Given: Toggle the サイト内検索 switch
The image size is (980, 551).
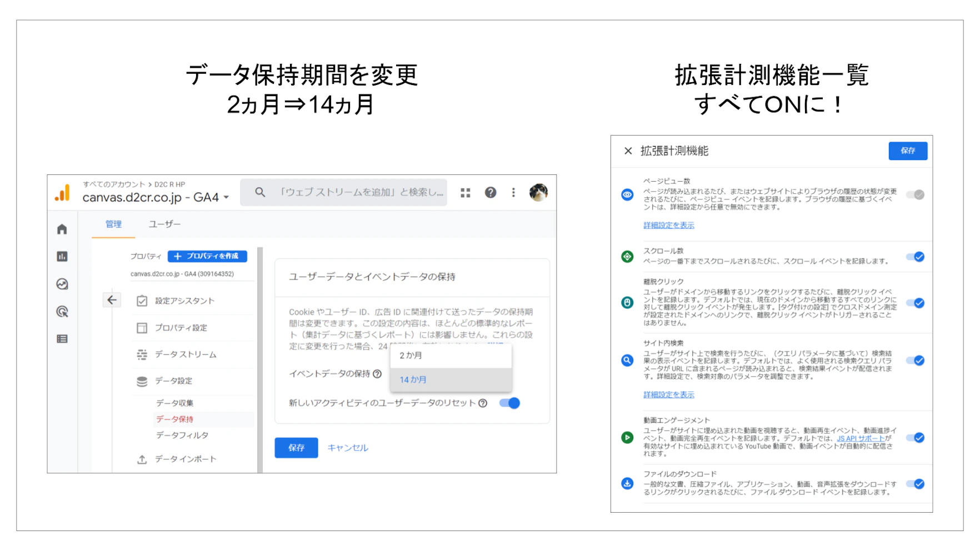Looking at the screenshot, I should pos(915,360).
